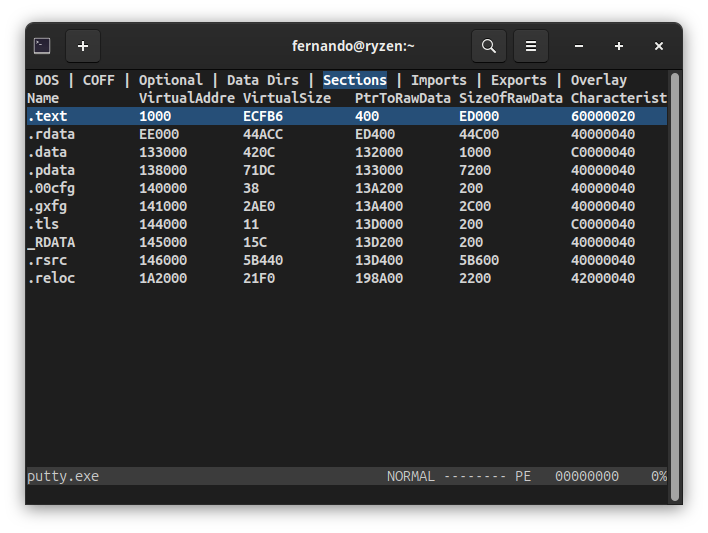Select the .text section row

click(347, 116)
